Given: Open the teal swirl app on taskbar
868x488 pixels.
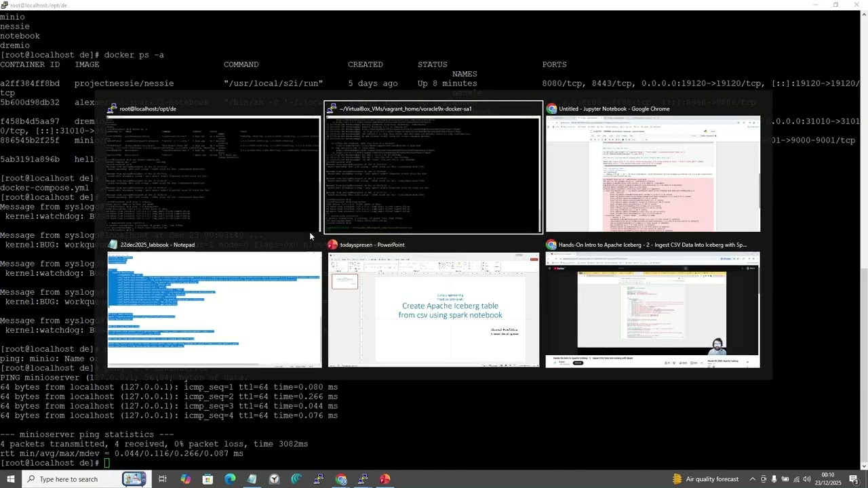Looking at the screenshot, I should (x=296, y=479).
